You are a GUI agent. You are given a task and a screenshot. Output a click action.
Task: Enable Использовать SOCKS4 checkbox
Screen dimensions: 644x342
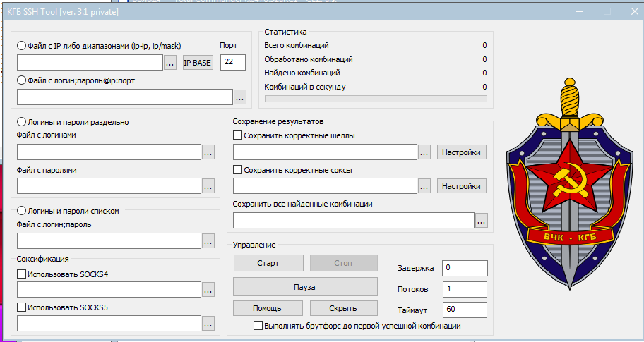(21, 274)
